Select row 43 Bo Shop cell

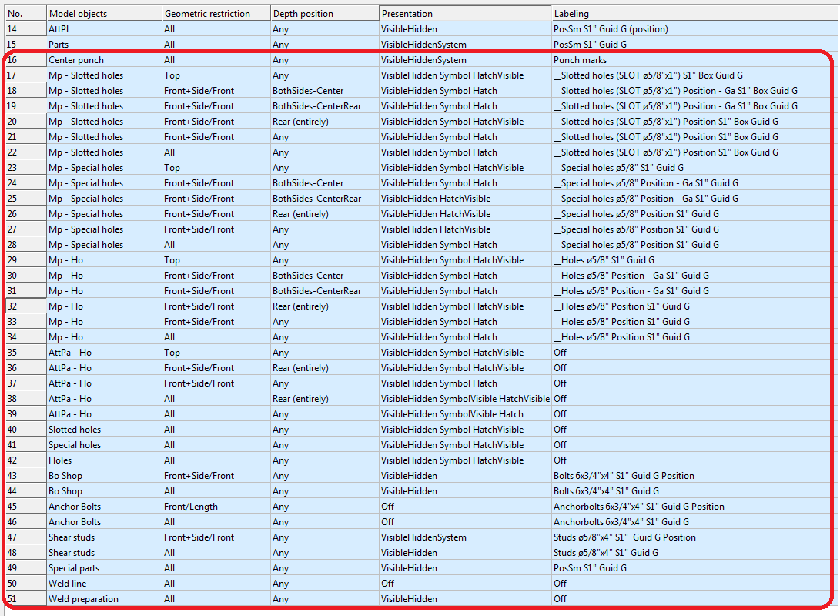tap(104, 476)
